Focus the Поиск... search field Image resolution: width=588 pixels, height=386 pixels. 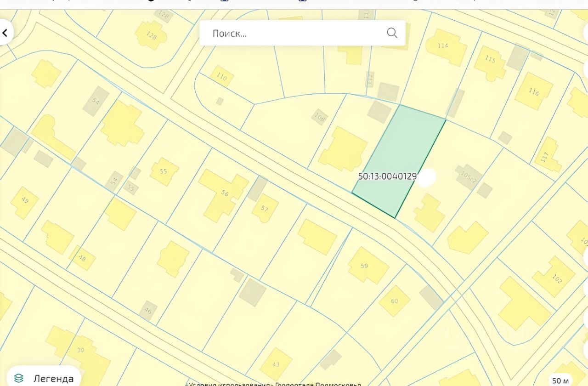tap(302, 33)
